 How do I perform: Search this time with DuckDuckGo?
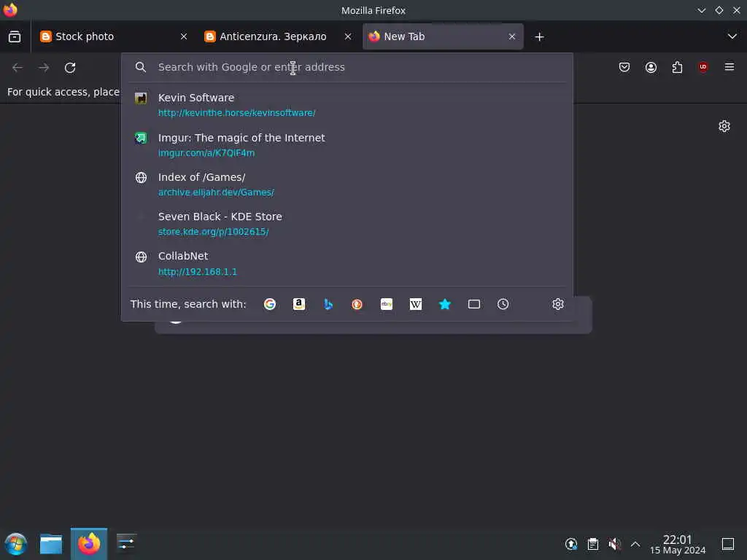coord(357,304)
